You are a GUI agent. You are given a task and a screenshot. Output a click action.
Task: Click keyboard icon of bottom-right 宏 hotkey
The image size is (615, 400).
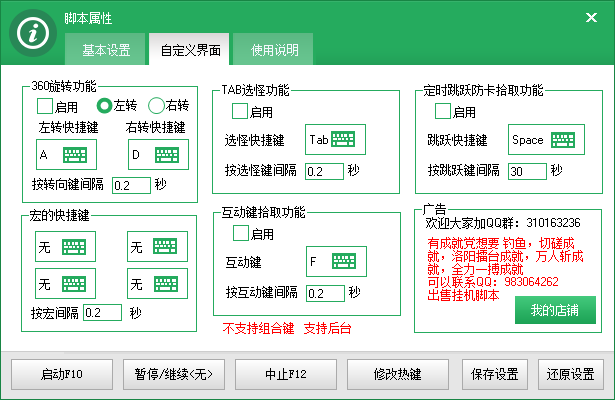coord(166,284)
